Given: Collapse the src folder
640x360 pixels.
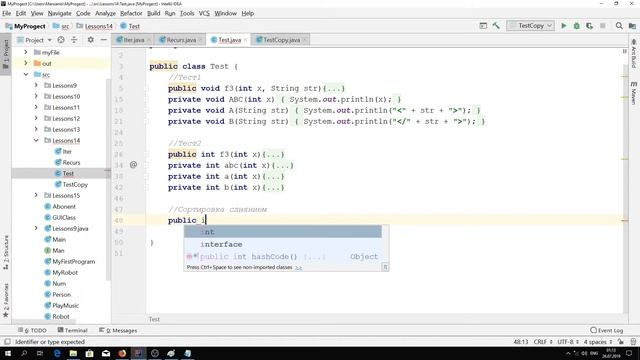Looking at the screenshot, I should click(26, 74).
